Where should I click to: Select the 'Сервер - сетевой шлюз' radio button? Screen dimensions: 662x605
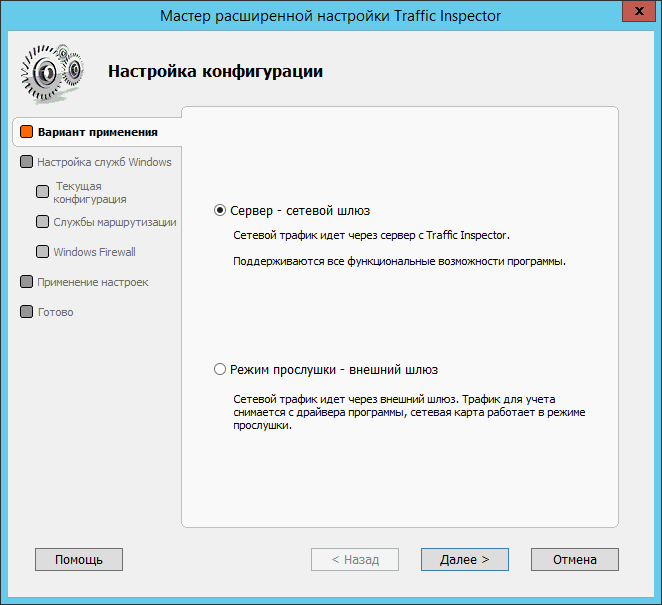tap(220, 210)
